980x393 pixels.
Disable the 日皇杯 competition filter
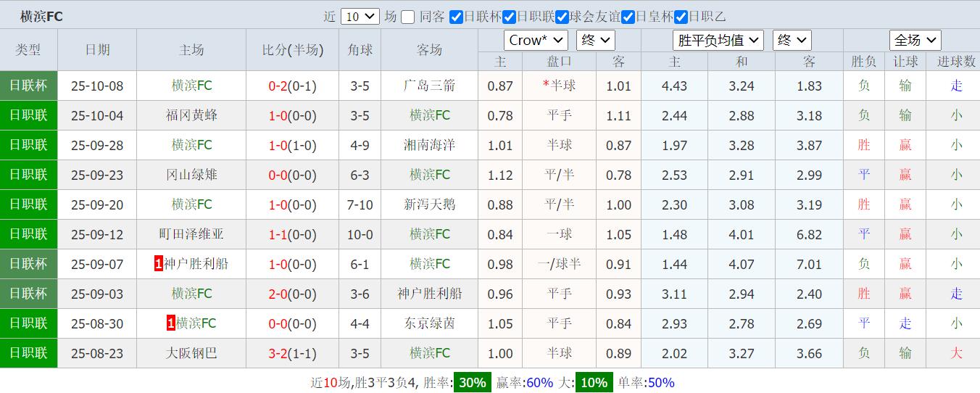pos(628,17)
